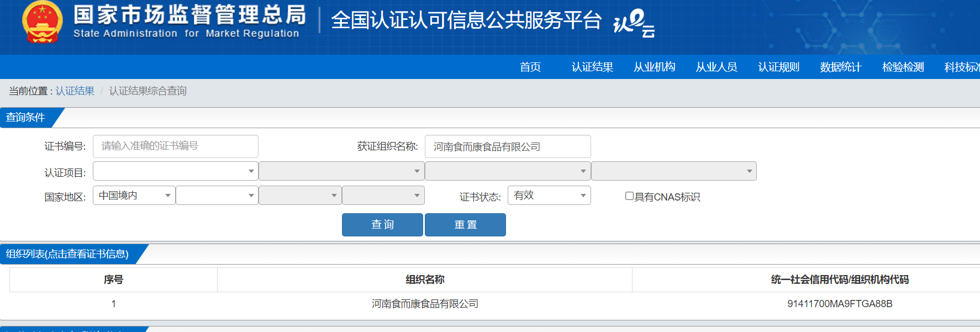Click the 查询条件 section header

click(x=26, y=118)
